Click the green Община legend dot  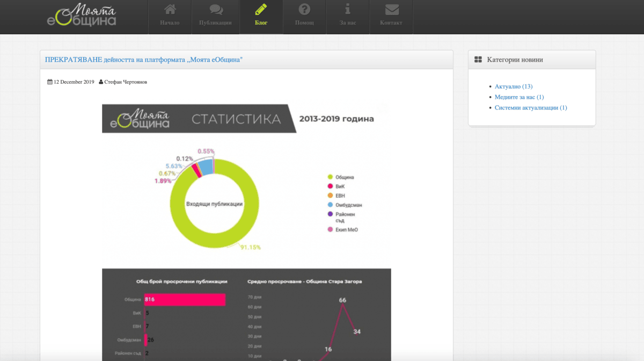pyautogui.click(x=330, y=177)
